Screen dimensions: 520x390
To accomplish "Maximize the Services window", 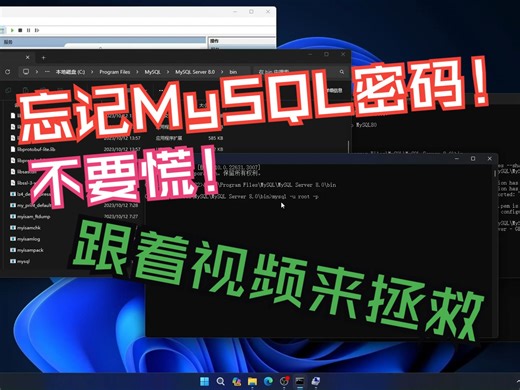I will 251,12.
